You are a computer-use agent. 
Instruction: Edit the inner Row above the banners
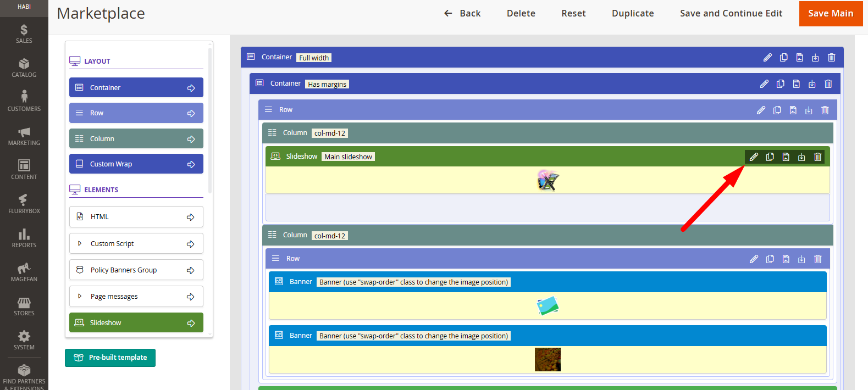pyautogui.click(x=754, y=259)
